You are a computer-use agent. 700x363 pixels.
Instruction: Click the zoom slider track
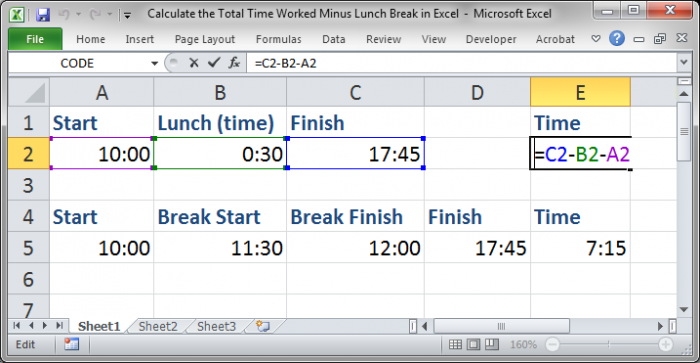[x=608, y=344]
